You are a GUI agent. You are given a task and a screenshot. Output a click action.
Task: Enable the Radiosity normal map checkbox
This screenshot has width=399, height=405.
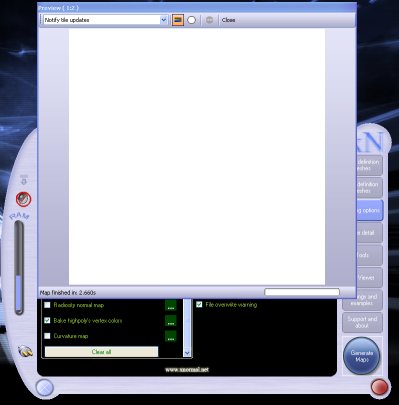47,305
